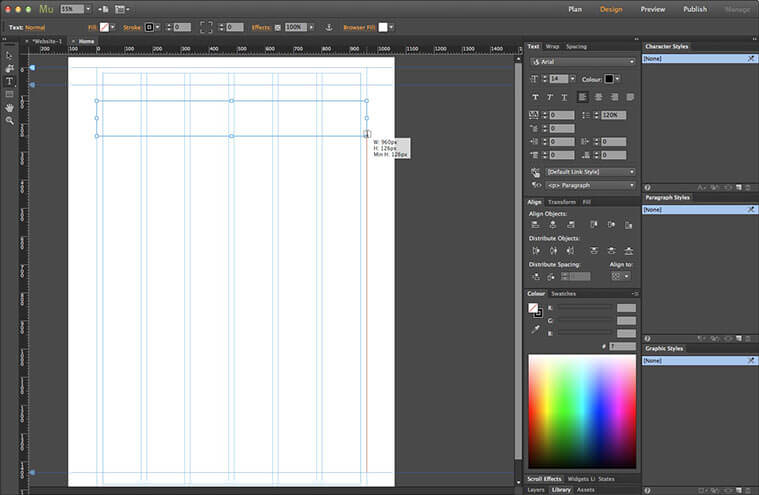Center-align the text paragraph

tap(598, 97)
